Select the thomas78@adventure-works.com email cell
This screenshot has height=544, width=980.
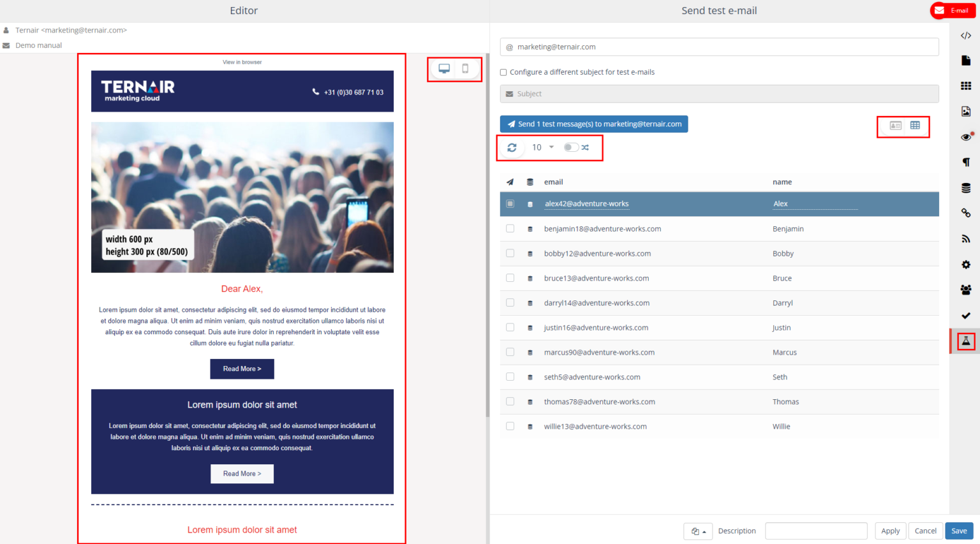[x=599, y=402]
